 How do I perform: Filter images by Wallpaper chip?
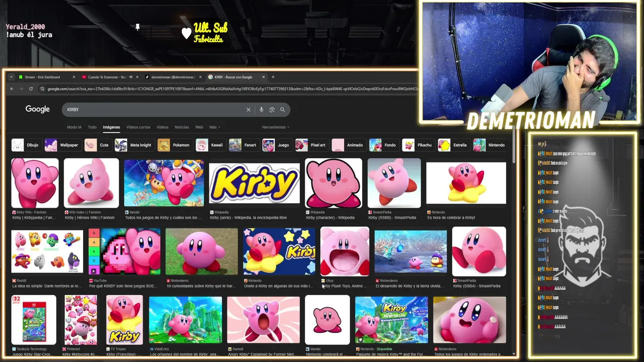(62, 145)
